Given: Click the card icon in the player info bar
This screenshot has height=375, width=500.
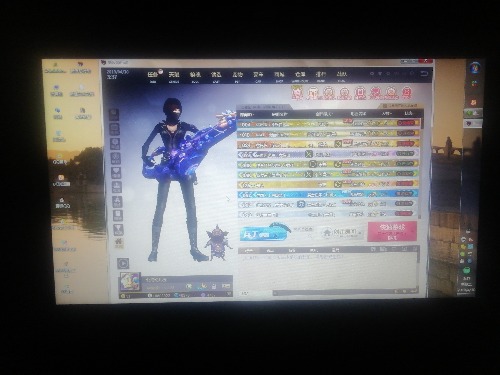Looking at the screenshot, I should [226, 286].
